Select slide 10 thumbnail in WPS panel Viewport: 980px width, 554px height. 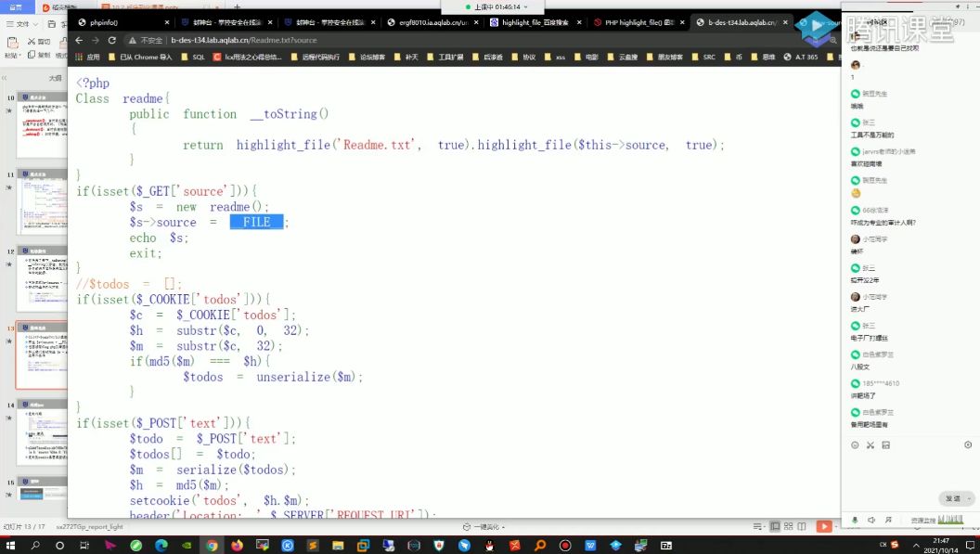[x=43, y=124]
